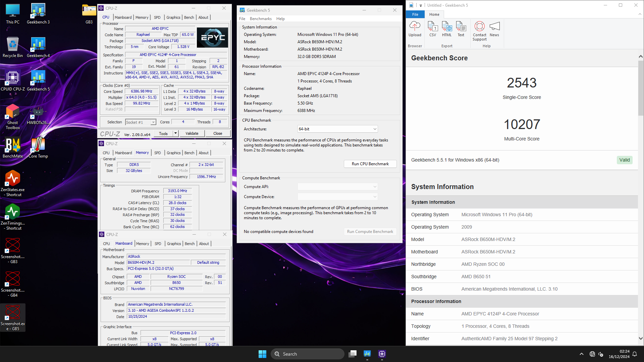The width and height of the screenshot is (644, 362).
Task: Click CPU-Z Close button
Action: (218, 133)
